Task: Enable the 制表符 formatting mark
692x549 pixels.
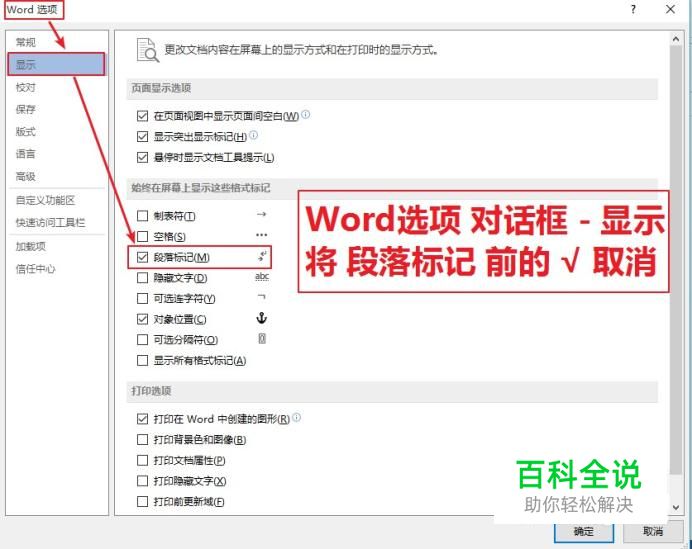Action: click(x=142, y=216)
